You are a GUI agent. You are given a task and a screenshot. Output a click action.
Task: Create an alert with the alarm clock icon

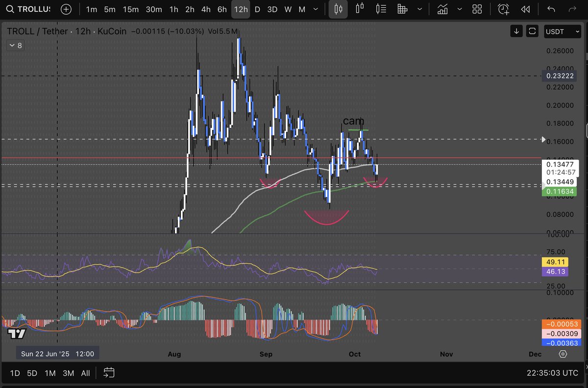point(503,9)
